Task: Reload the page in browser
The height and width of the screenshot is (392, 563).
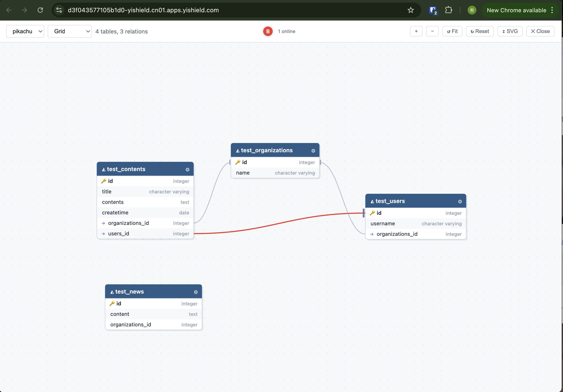Action: (40, 10)
